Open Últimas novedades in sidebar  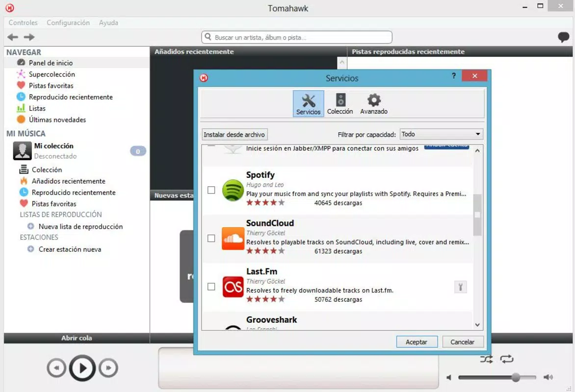tap(57, 120)
